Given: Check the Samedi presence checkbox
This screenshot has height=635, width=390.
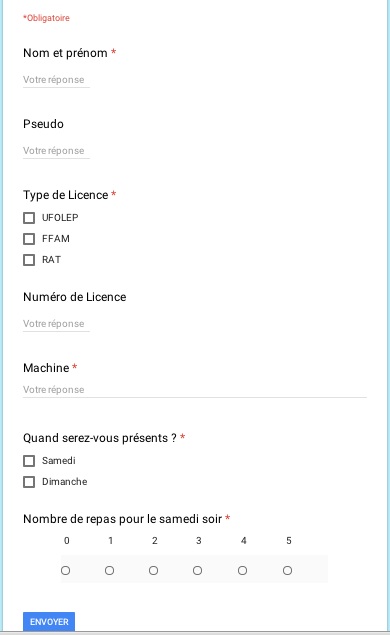Looking at the screenshot, I should [29, 461].
